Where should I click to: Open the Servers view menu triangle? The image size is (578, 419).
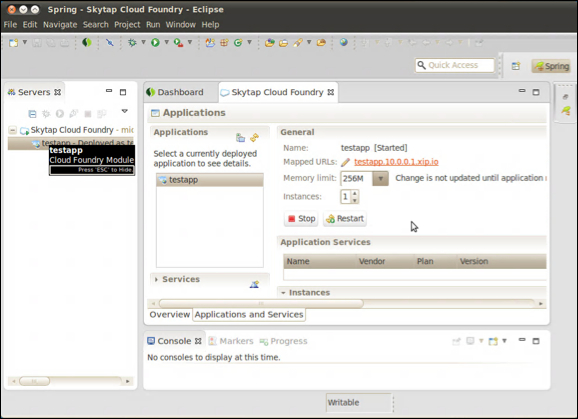[125, 111]
